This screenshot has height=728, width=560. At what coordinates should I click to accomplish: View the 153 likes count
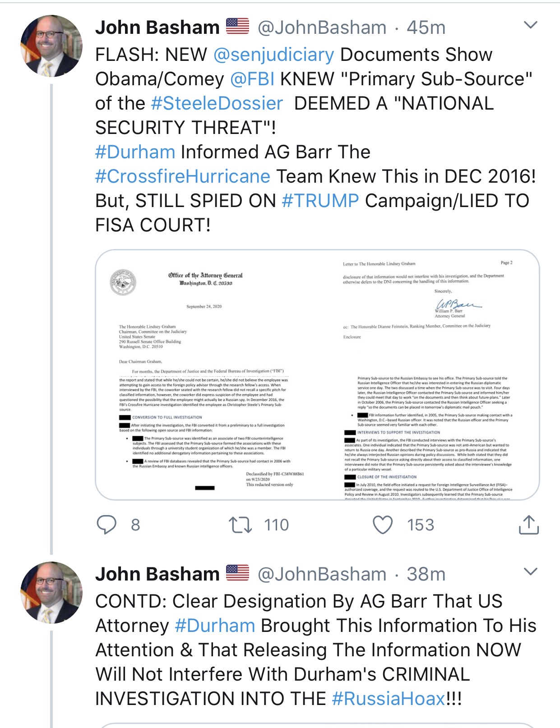[421, 525]
